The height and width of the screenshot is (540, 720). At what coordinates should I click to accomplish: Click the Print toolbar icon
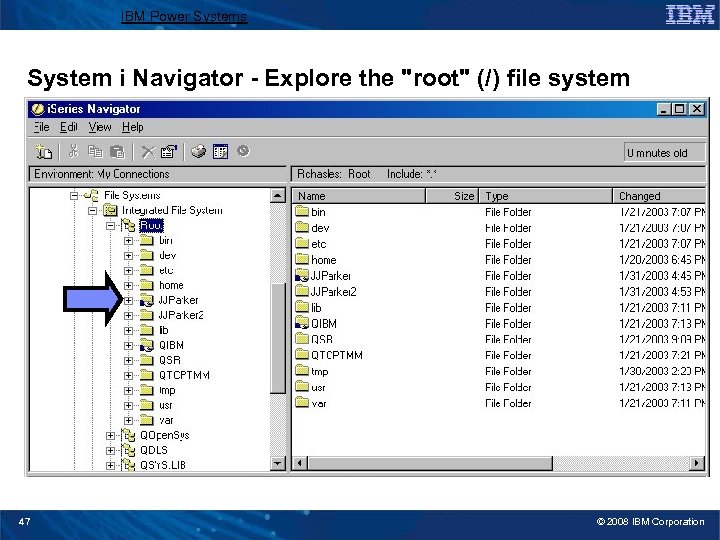(198, 151)
